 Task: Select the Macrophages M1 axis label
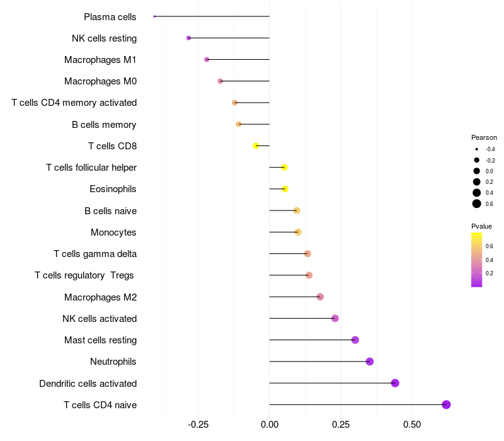pyautogui.click(x=100, y=60)
